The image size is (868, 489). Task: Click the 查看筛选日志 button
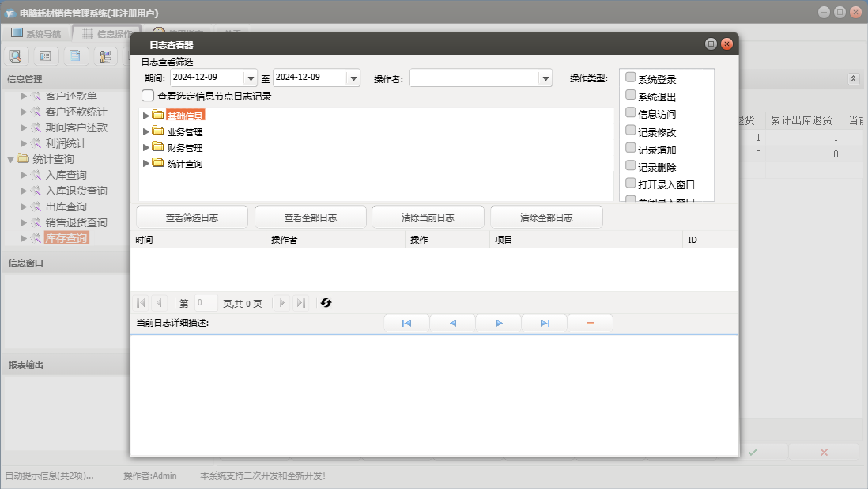192,218
